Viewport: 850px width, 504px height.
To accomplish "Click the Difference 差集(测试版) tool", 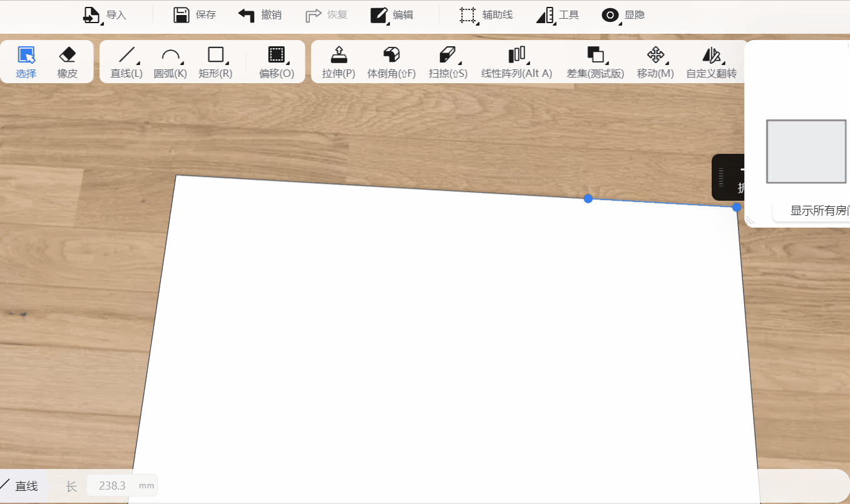I will [595, 62].
